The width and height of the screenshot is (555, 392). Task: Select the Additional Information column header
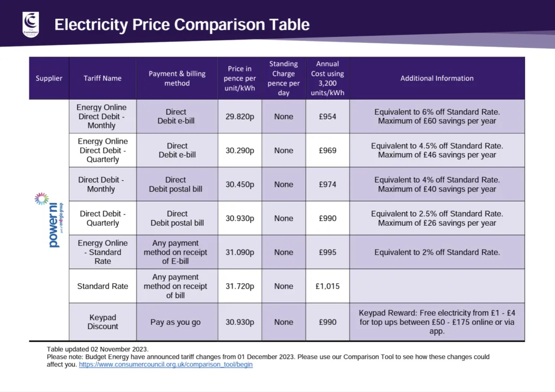(437, 79)
